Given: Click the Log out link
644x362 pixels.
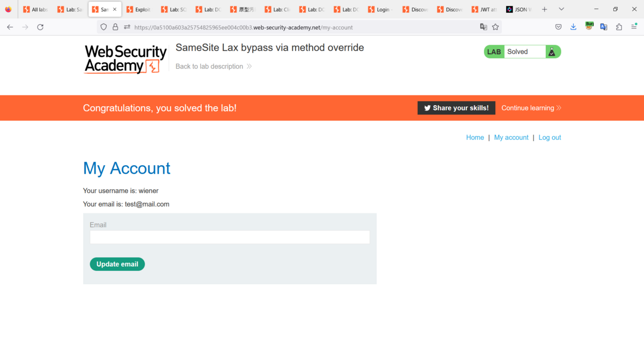Looking at the screenshot, I should point(550,137).
